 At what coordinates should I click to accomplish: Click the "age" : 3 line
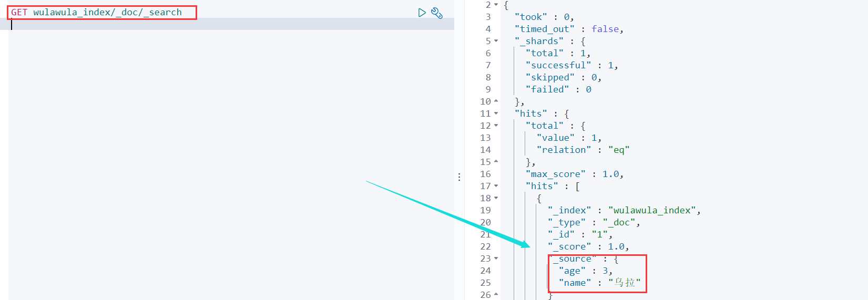[586, 271]
